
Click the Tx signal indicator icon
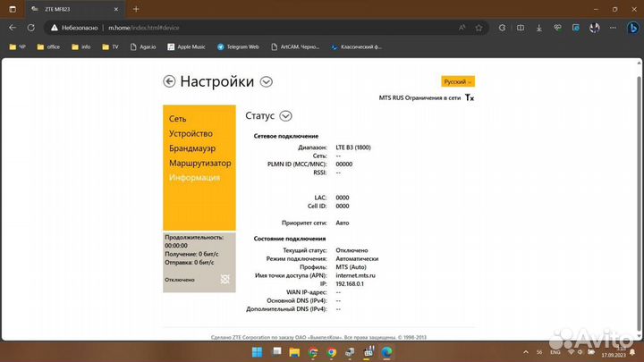click(470, 97)
